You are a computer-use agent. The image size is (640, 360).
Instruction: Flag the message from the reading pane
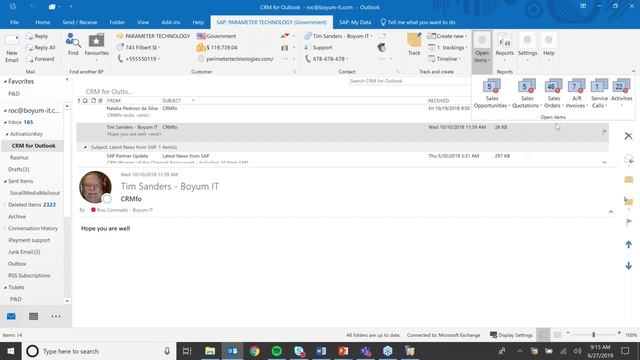629,222
